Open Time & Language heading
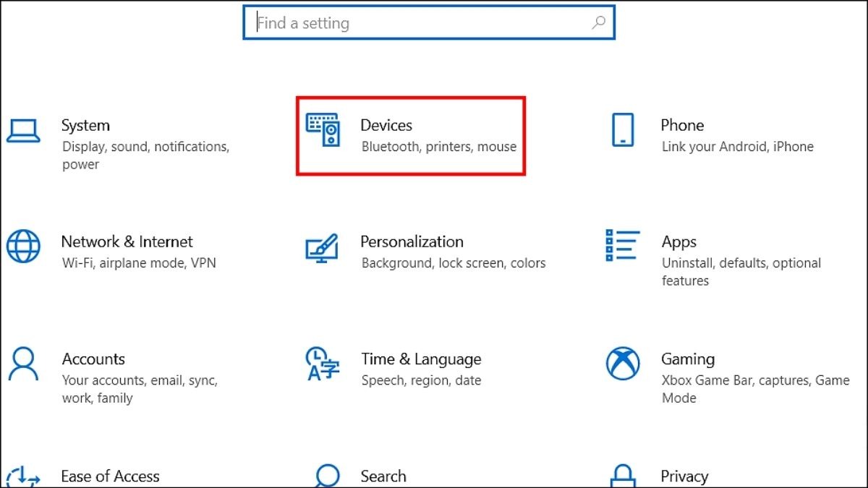This screenshot has height=488, width=868. pos(421,359)
